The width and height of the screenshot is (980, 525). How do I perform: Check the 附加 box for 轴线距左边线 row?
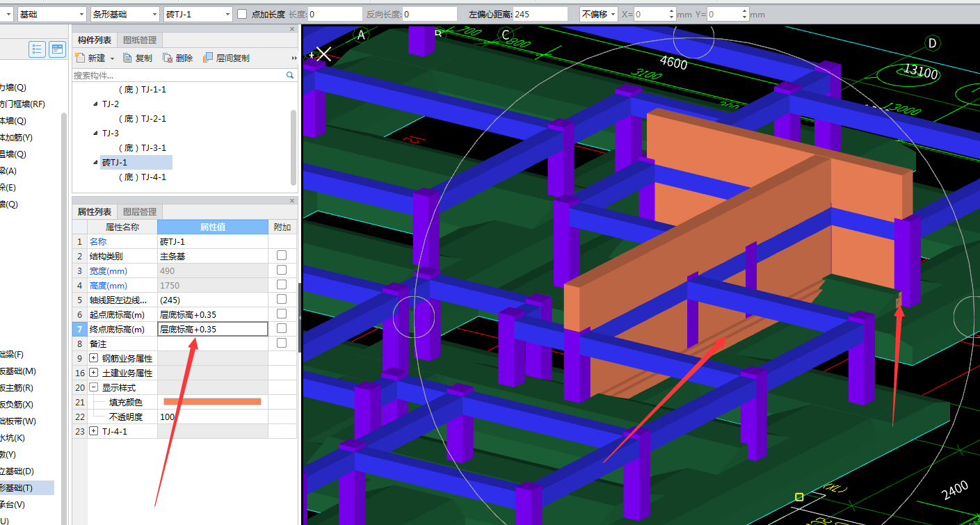pyautogui.click(x=282, y=300)
